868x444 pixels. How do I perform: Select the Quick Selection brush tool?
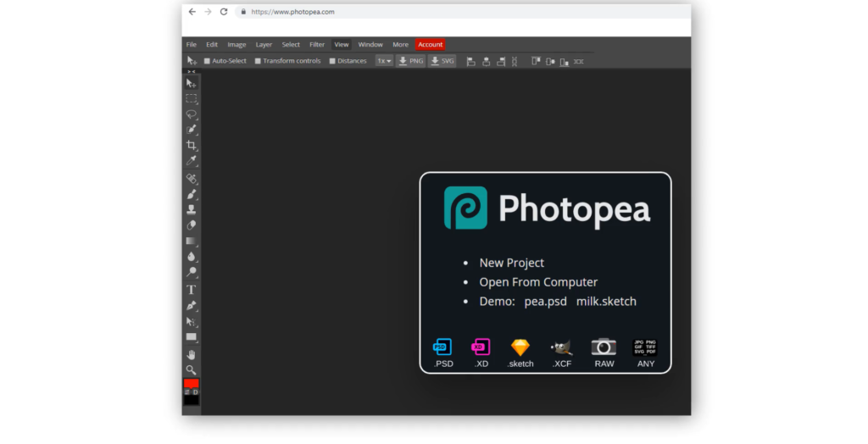pos(191,130)
